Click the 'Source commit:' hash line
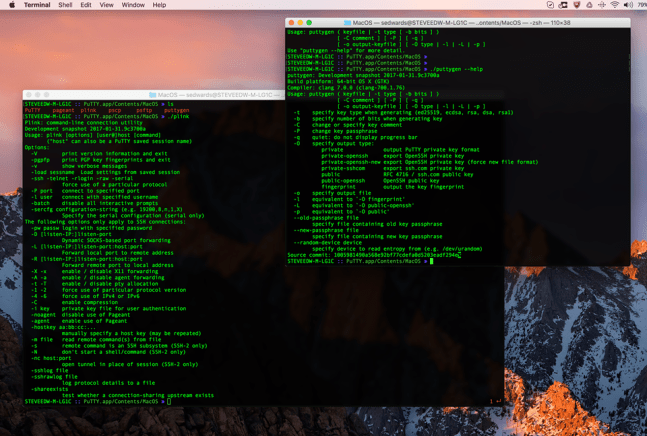 click(373, 255)
